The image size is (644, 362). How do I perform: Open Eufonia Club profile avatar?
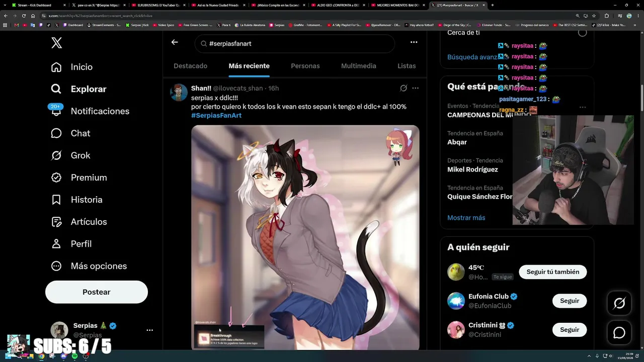(456, 301)
